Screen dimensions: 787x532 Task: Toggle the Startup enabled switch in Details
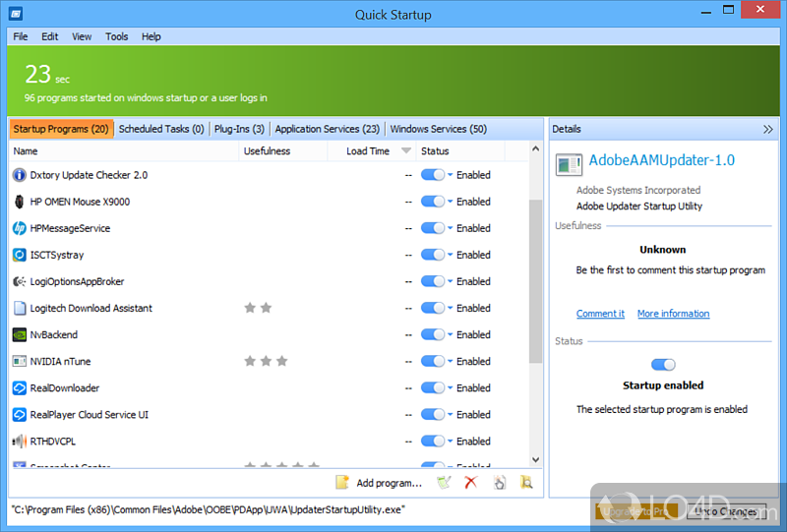pyautogui.click(x=663, y=365)
